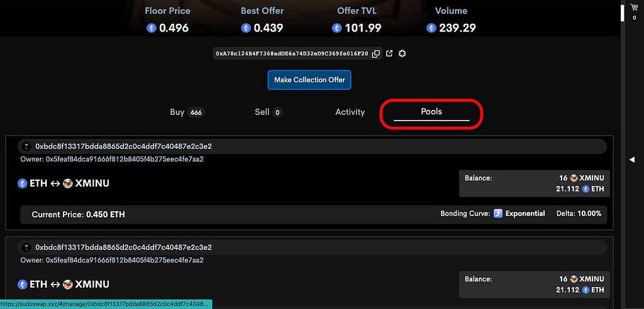The width and height of the screenshot is (644, 309).
Task: Click contract address 0xA78c124B4F...016F20 text
Action: [292, 53]
